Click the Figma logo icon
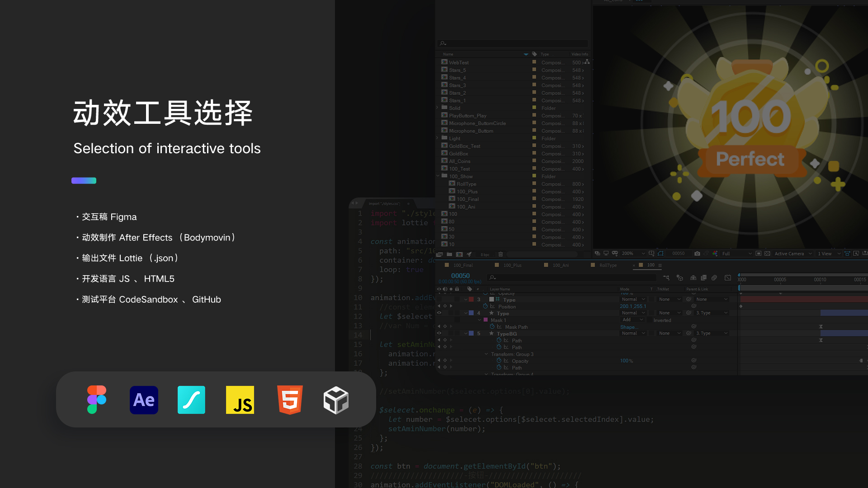 [97, 399]
